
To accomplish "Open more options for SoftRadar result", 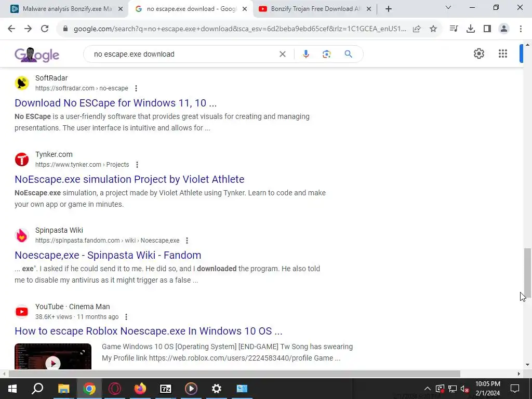I will (x=136, y=88).
